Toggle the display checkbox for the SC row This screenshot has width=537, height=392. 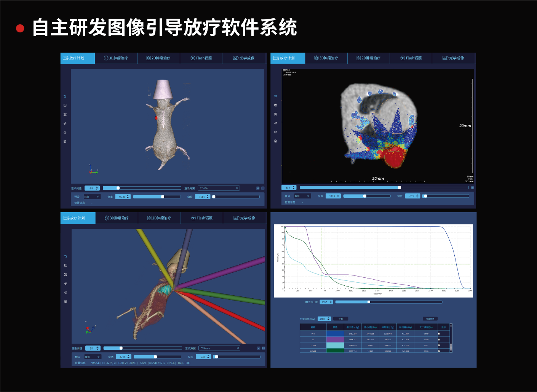pyautogui.click(x=439, y=339)
